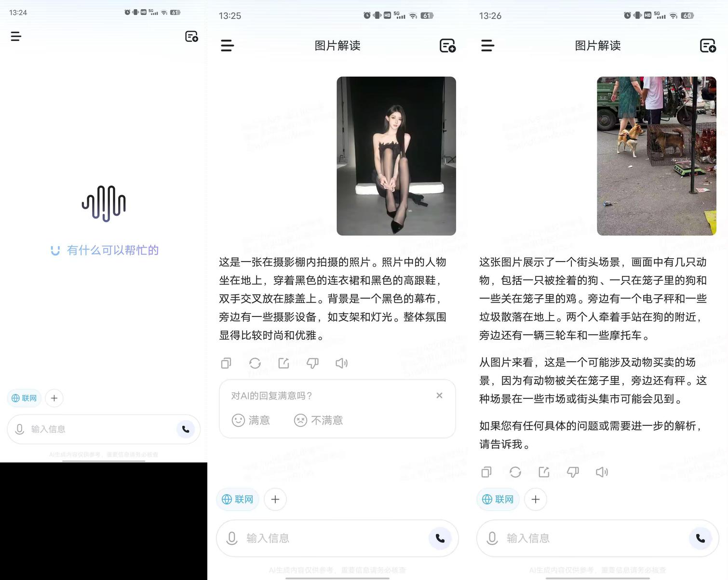Image resolution: width=728 pixels, height=580 pixels.
Task: Tap the phone call icon on 13:24 screen
Action: pos(186,429)
